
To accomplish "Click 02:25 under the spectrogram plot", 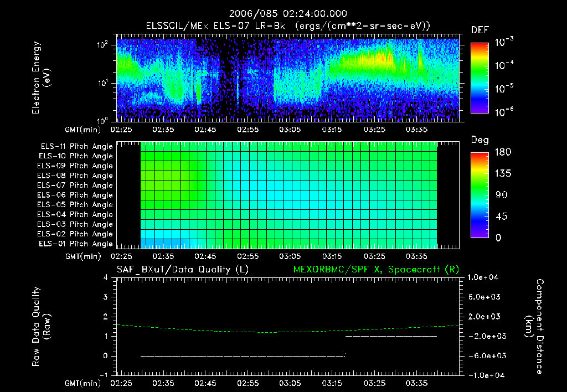I will tap(121, 130).
